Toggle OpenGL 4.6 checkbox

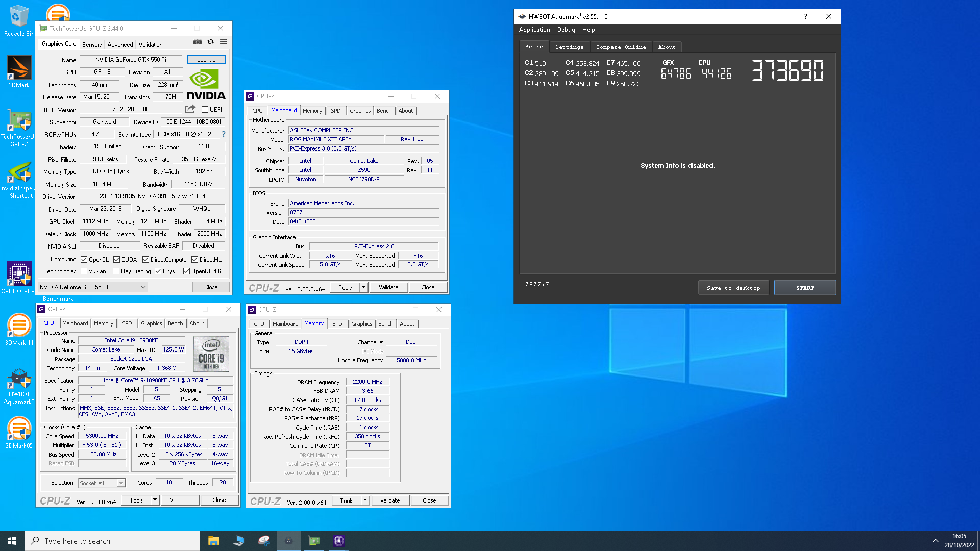(x=186, y=271)
